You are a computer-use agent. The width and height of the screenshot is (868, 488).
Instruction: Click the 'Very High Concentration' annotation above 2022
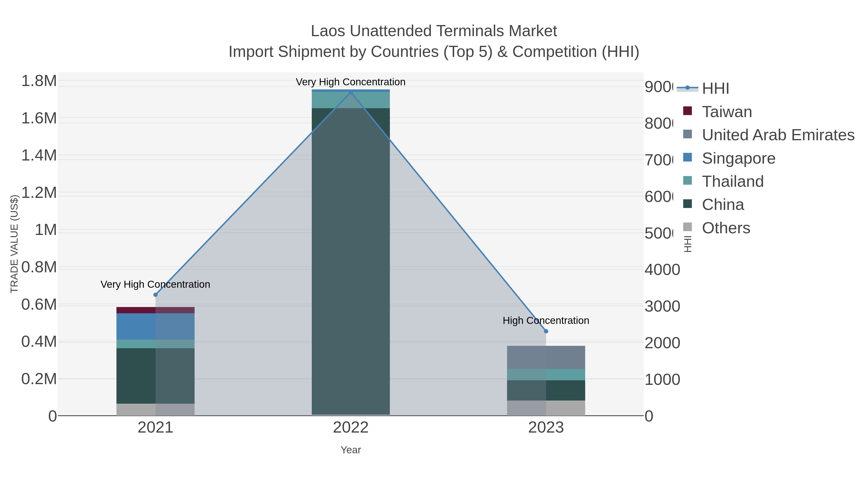pos(350,82)
